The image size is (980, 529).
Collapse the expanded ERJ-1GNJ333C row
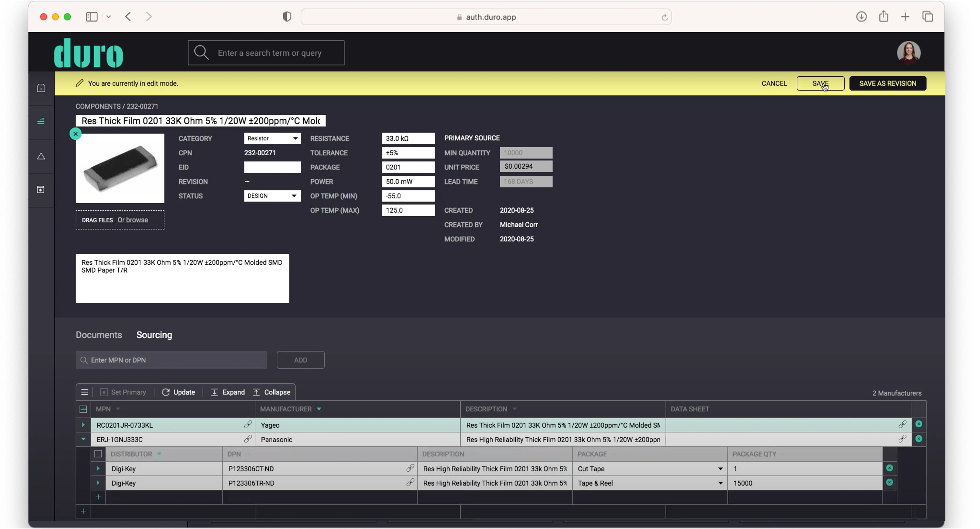click(83, 439)
